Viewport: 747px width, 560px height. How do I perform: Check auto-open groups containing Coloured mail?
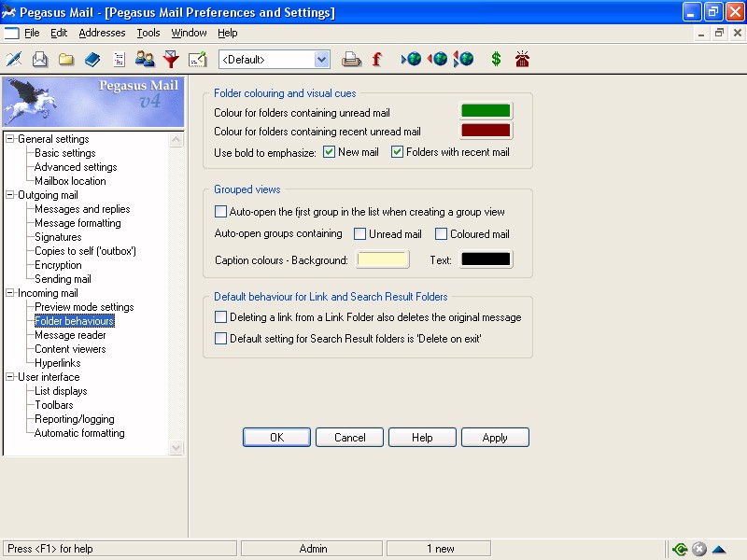441,234
